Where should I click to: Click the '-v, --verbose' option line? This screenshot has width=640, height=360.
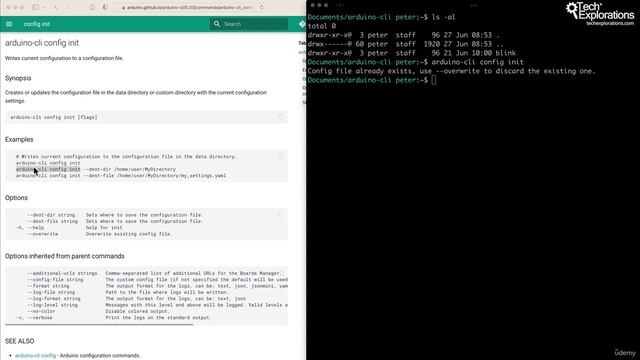tap(113, 318)
